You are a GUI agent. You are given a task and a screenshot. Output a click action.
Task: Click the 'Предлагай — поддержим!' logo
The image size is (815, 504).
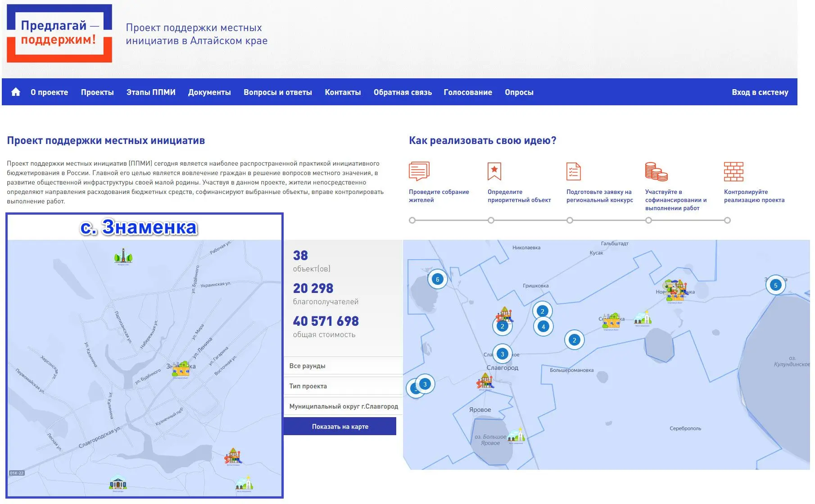(x=59, y=33)
